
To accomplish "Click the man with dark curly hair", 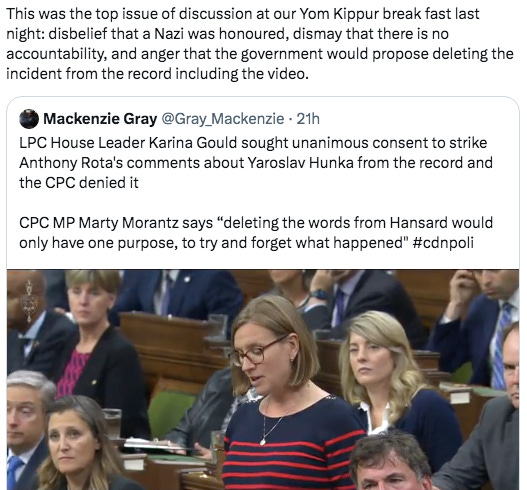I will tap(390, 464).
